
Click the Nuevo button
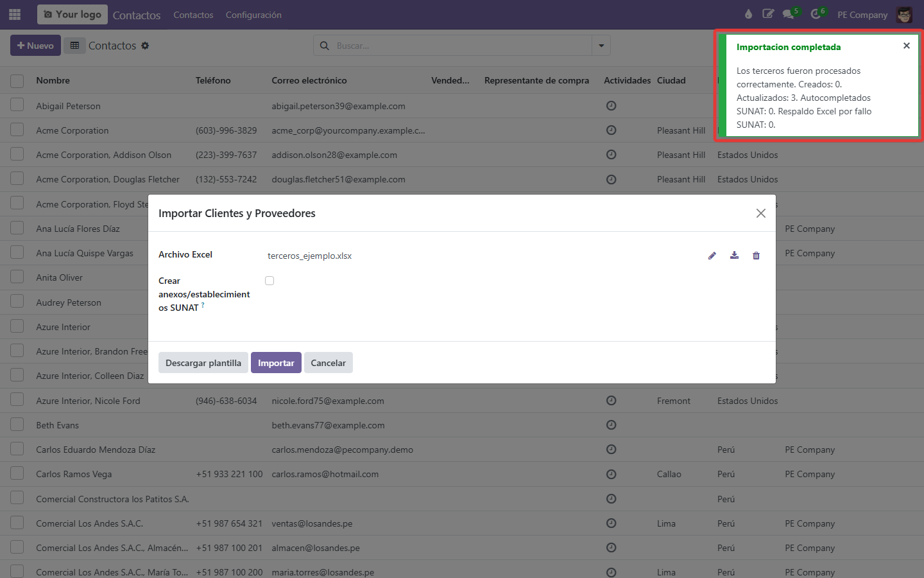pos(35,46)
